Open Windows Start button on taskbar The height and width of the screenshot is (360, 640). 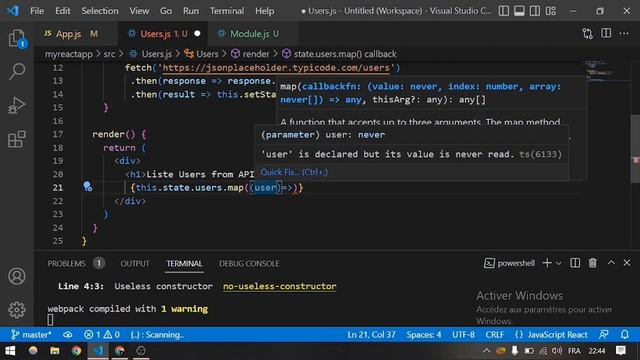[10, 351]
